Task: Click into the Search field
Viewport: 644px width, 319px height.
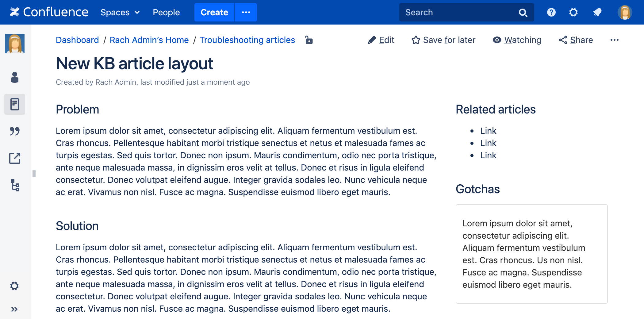Action: pos(460,12)
